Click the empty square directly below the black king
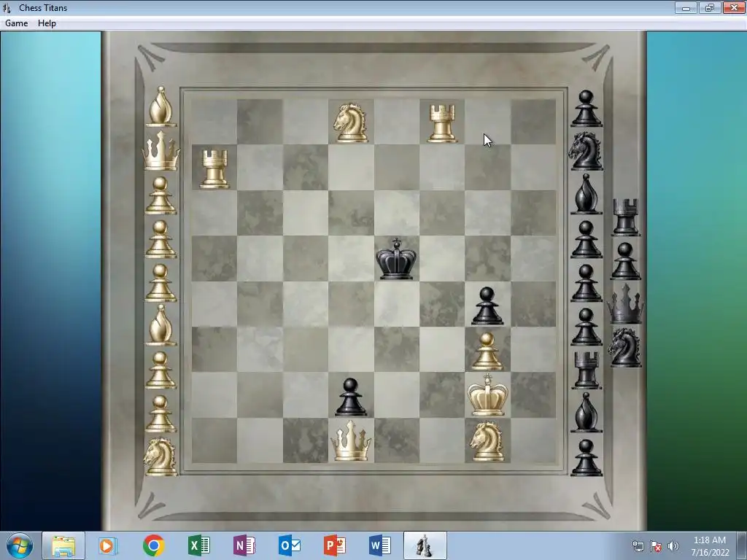 coord(396,304)
